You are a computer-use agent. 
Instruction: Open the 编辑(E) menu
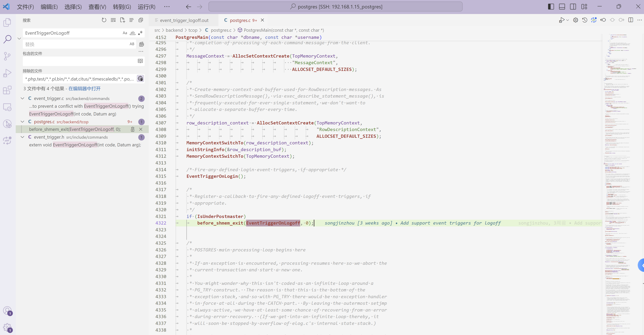pyautogui.click(x=49, y=7)
